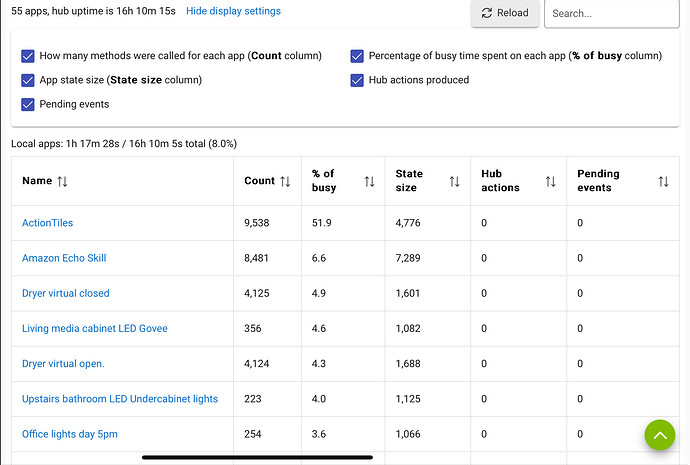This screenshot has height=465, width=690.
Task: Open Dryer virtual open. app link
Action: coord(63,364)
